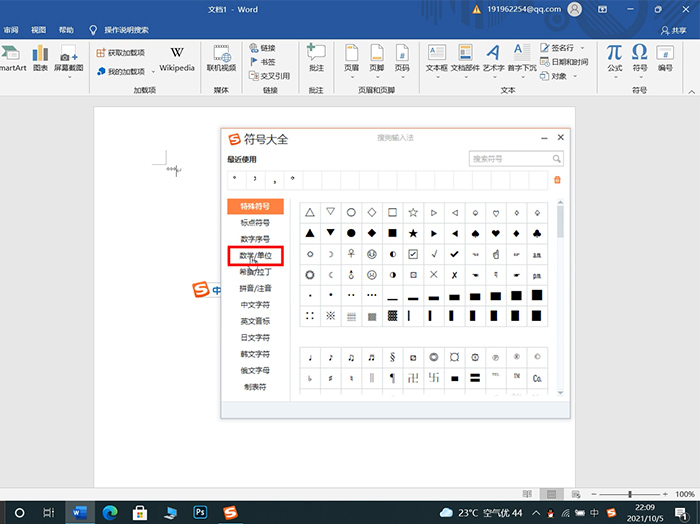Open the 符号 Omega symbol menu
Screen dimensions: 700x524
pos(640,61)
